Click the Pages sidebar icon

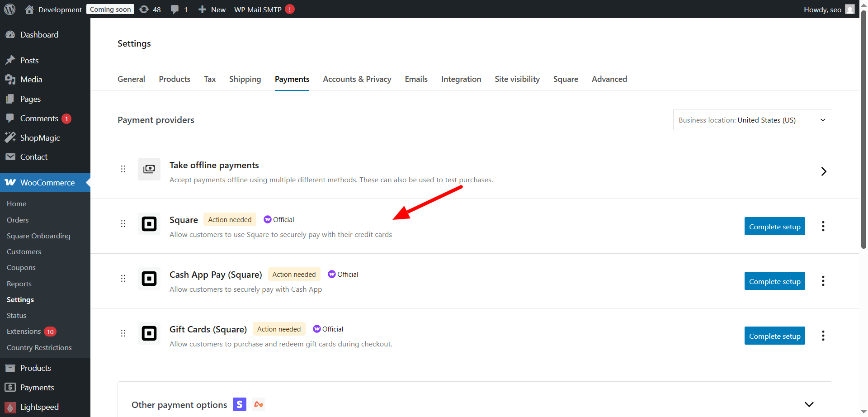[10, 99]
